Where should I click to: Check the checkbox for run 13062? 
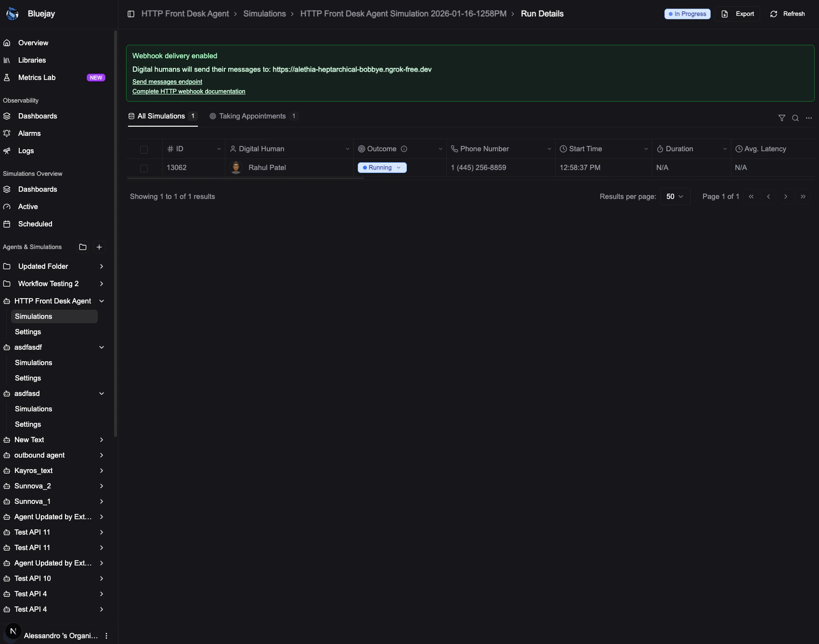point(144,169)
